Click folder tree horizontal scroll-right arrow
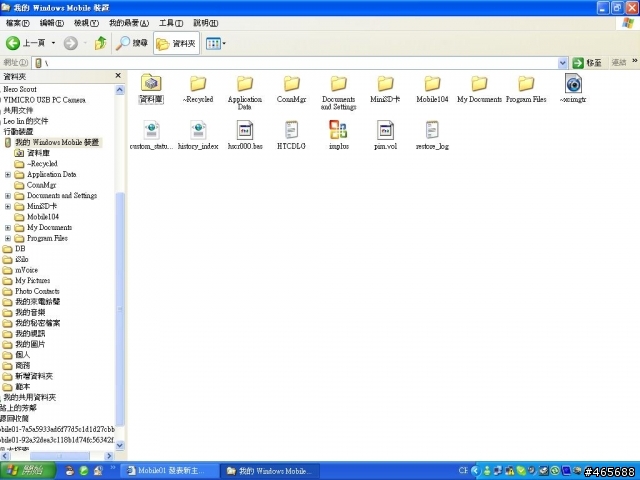640x480 pixels. [x=109, y=456]
